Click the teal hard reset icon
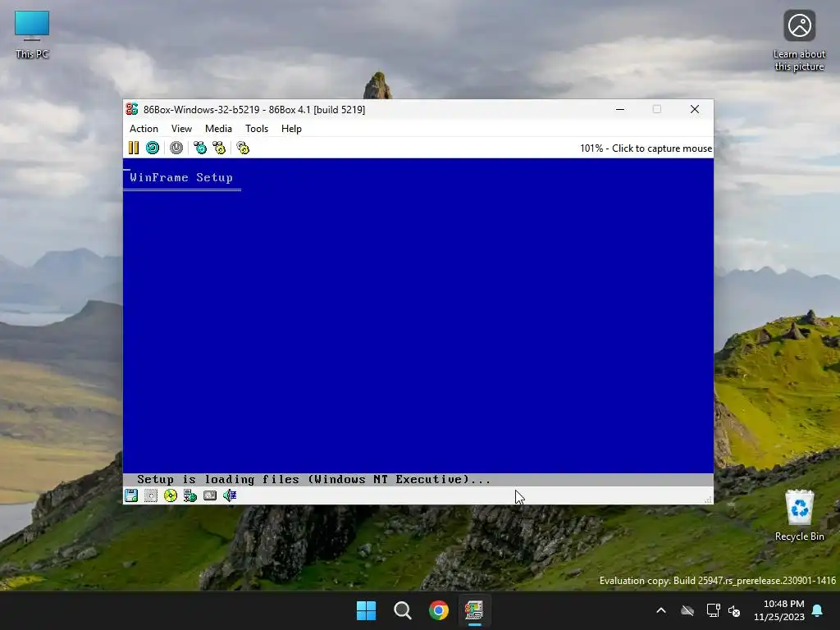 pos(153,148)
